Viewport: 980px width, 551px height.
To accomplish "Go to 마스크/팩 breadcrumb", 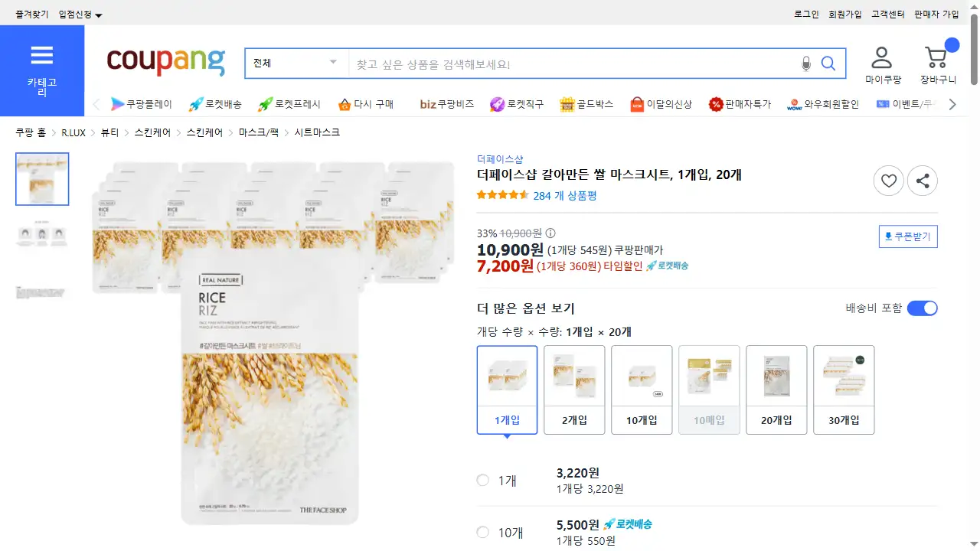I will [259, 132].
